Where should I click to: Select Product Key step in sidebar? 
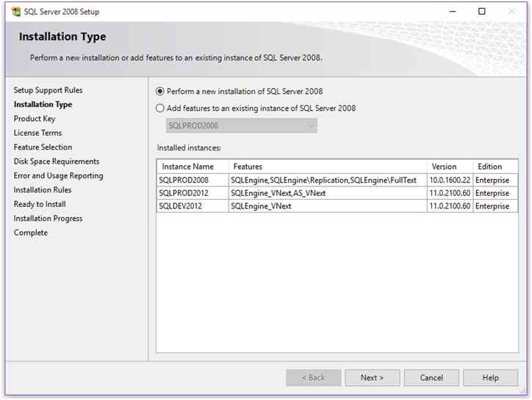pyautogui.click(x=35, y=119)
